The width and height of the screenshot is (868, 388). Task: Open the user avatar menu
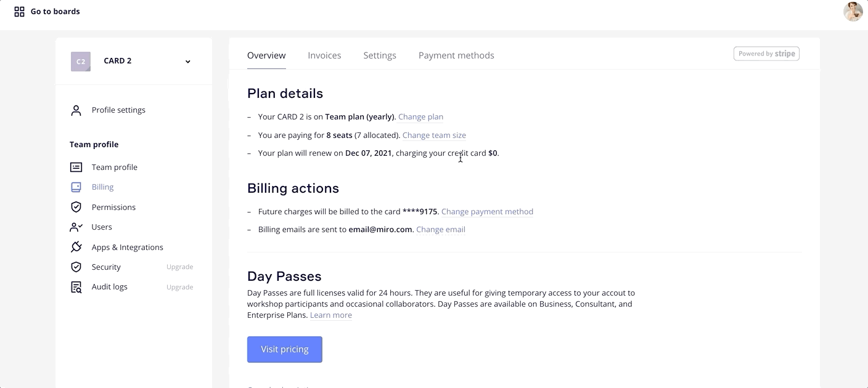(853, 12)
